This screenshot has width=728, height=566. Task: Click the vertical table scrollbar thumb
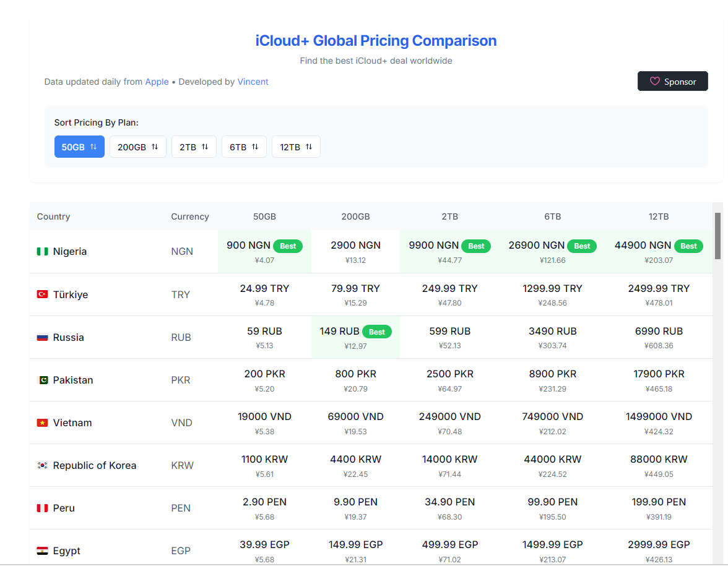(718, 236)
